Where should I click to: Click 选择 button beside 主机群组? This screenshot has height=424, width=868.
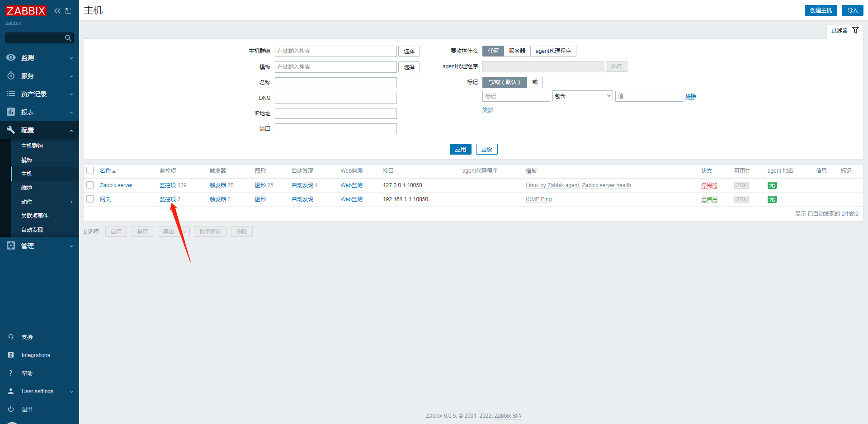coord(409,51)
